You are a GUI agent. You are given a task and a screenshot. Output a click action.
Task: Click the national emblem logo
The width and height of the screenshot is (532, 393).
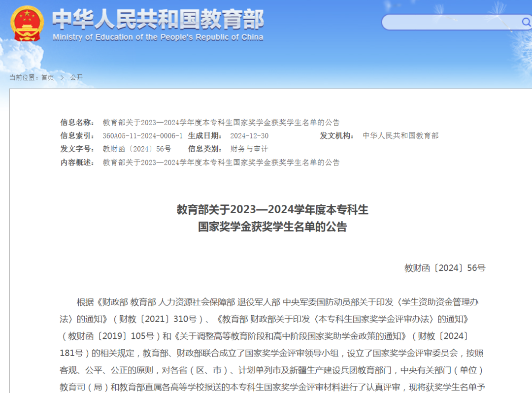point(27,24)
